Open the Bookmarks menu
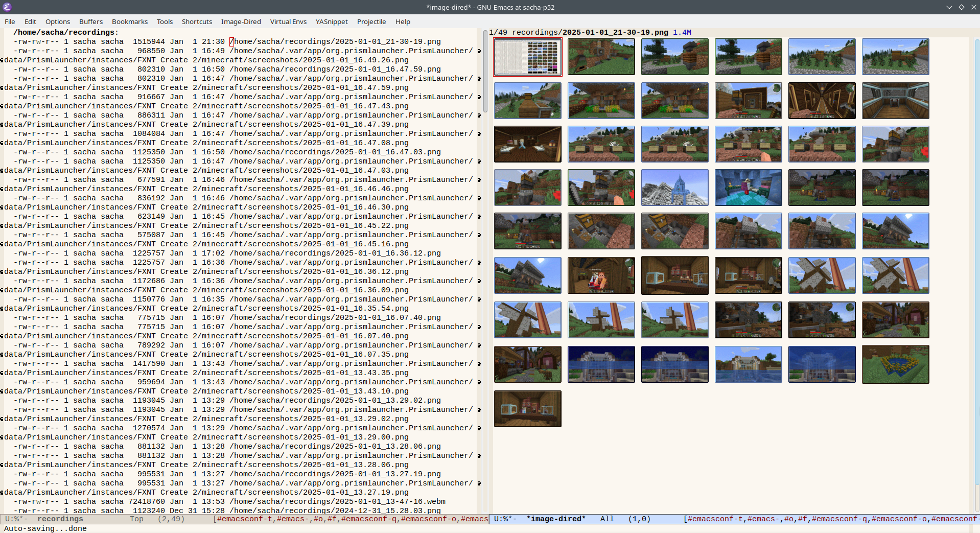The height and width of the screenshot is (533, 980). [x=130, y=21]
